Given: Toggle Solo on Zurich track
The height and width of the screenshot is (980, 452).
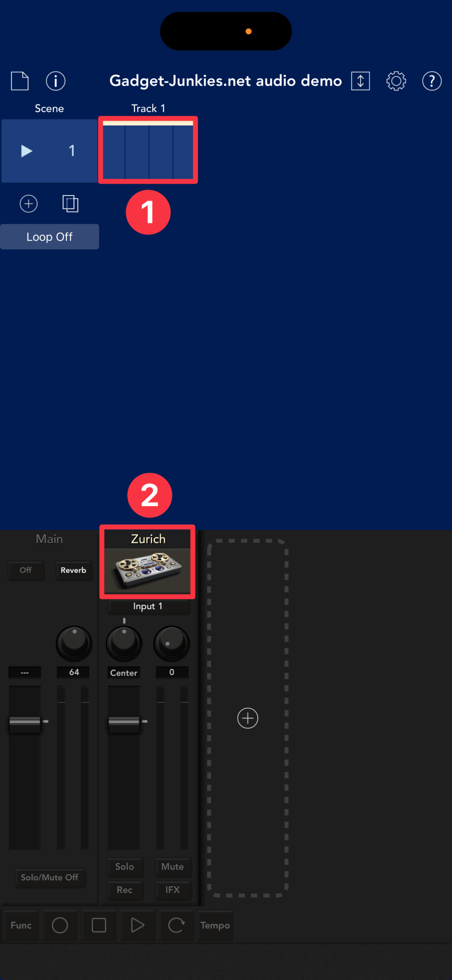Looking at the screenshot, I should pyautogui.click(x=125, y=866).
